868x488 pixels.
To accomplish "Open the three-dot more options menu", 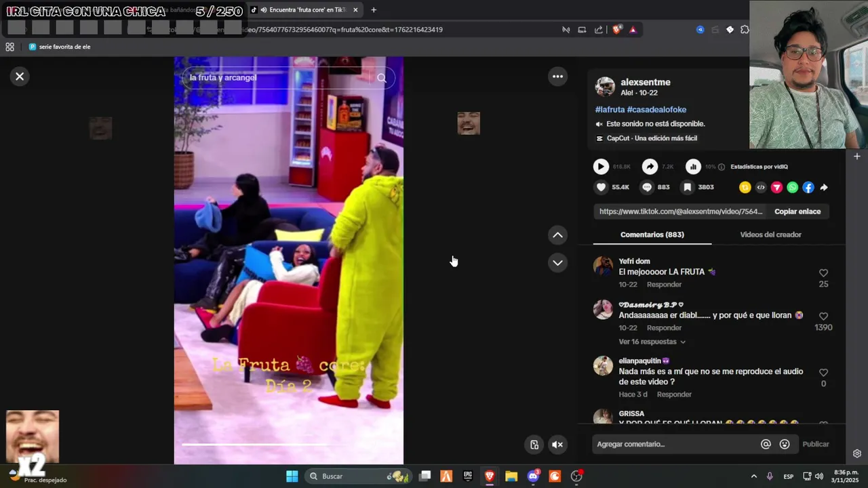I will (557, 77).
